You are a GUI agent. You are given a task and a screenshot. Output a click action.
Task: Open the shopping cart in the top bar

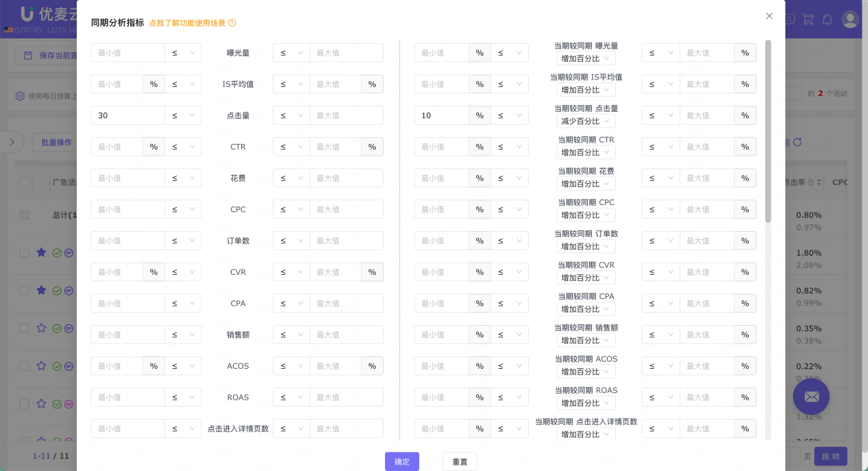pos(808,19)
